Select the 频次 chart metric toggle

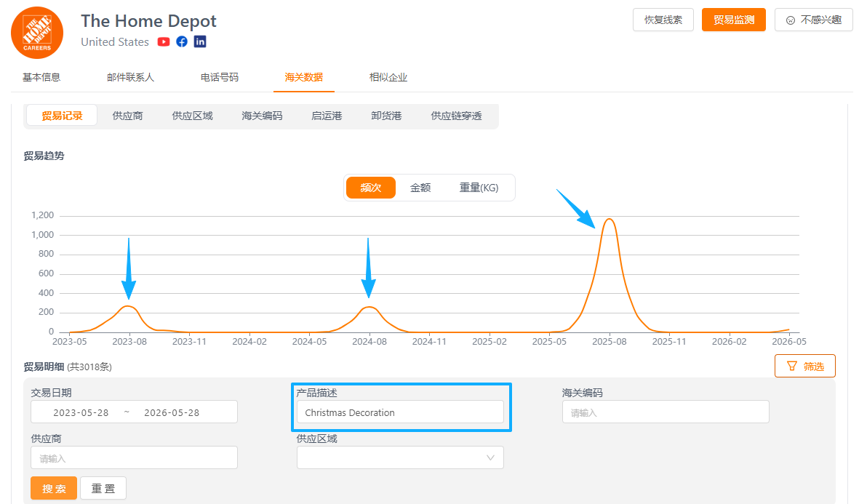click(x=371, y=188)
